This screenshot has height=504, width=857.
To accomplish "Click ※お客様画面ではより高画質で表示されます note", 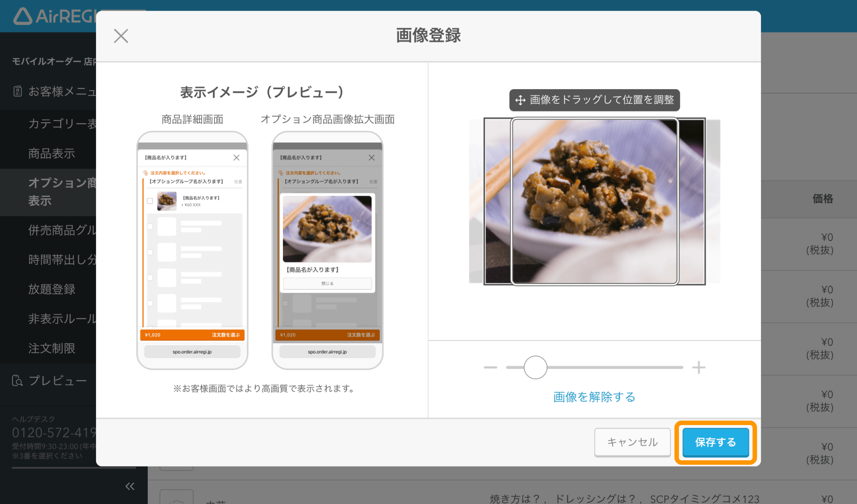I will coord(265,388).
